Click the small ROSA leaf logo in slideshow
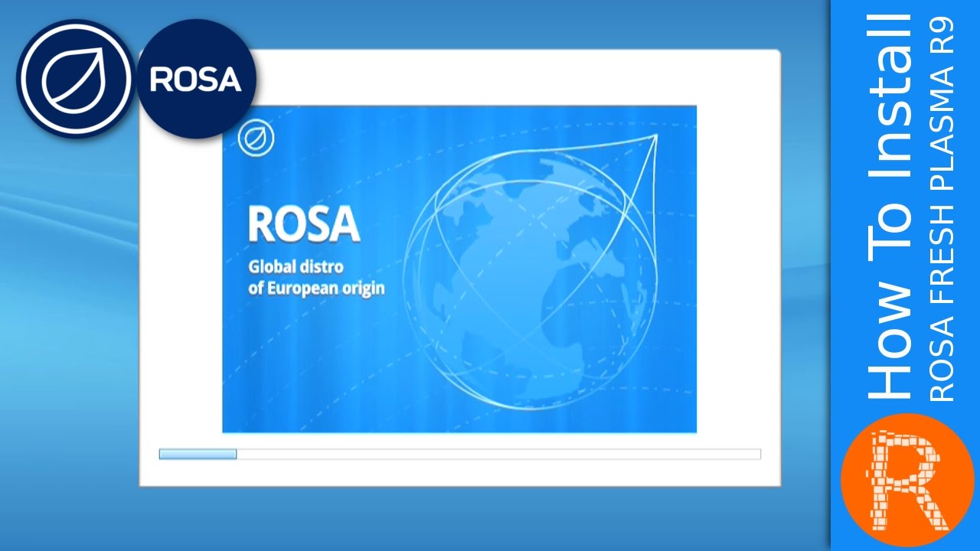 (x=256, y=139)
